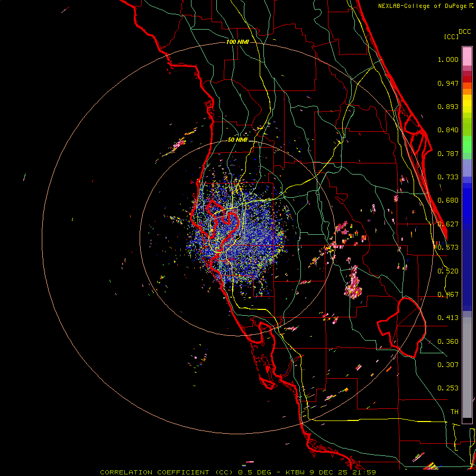Image resolution: width=476 pixels, height=476 pixels.
Task: Click the TH threshold label on scale
Action: pyautogui.click(x=454, y=412)
